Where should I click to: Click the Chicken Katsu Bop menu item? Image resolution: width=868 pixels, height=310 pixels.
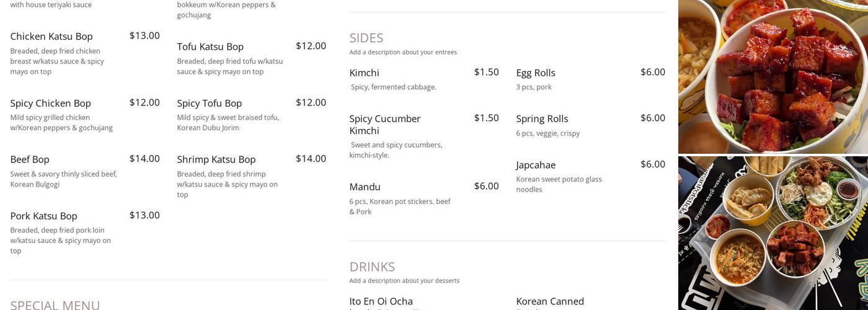(51, 37)
